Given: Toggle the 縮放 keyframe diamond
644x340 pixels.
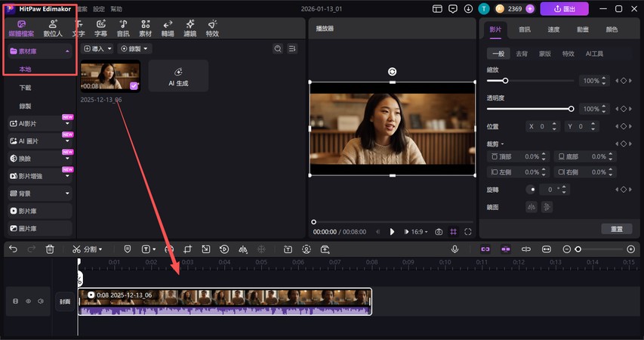Looking at the screenshot, I should point(624,81).
